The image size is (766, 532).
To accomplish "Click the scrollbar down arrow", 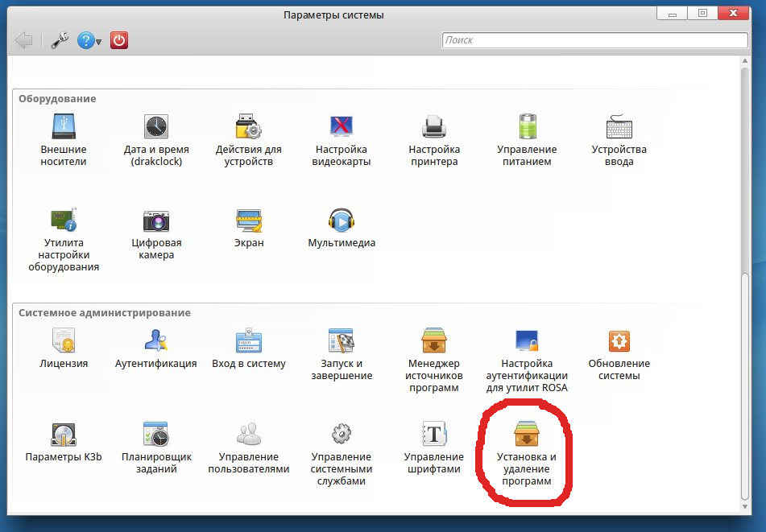I will point(744,506).
